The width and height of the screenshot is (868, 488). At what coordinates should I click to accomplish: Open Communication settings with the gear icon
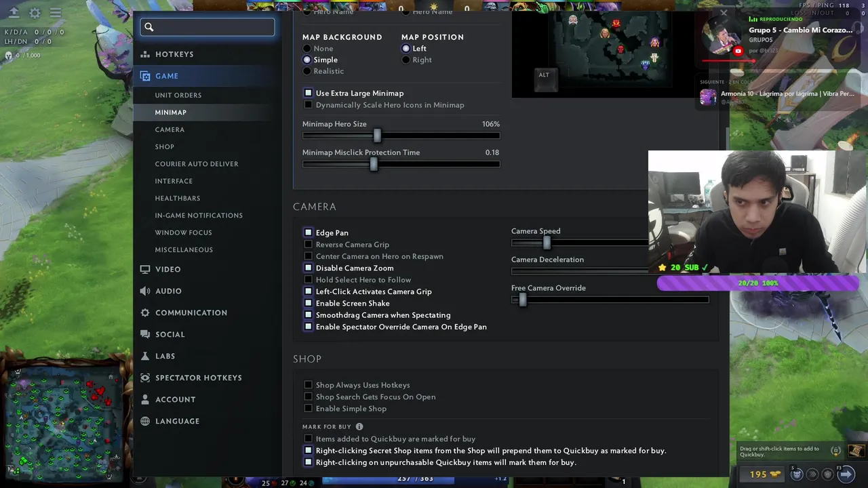[144, 312]
